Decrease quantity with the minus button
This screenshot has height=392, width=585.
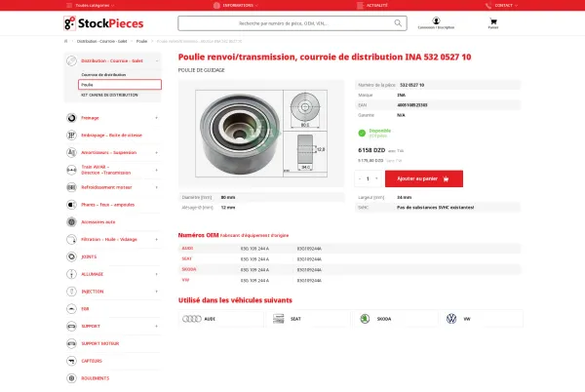coord(360,178)
